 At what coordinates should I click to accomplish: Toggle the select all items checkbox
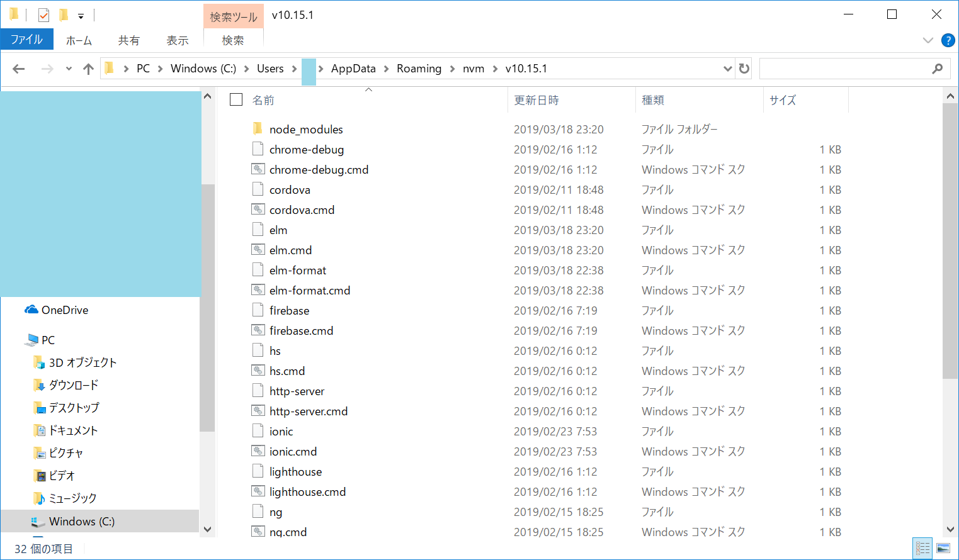[236, 100]
